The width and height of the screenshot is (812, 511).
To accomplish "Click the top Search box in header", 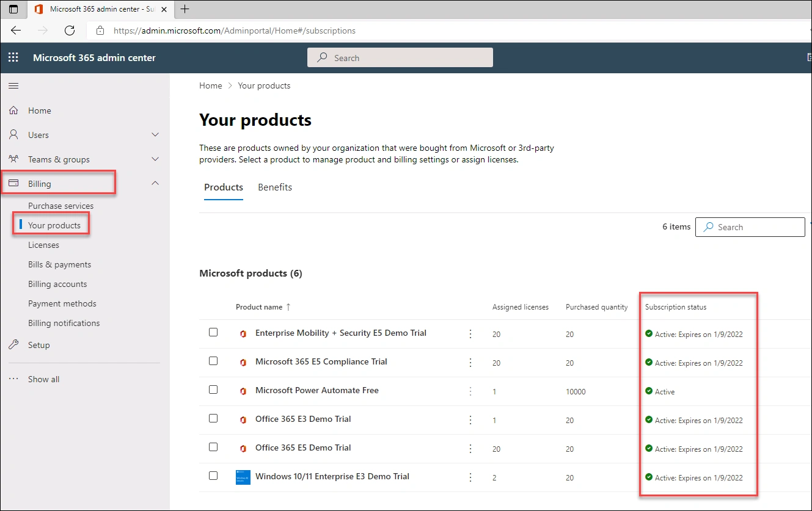I will click(x=400, y=58).
